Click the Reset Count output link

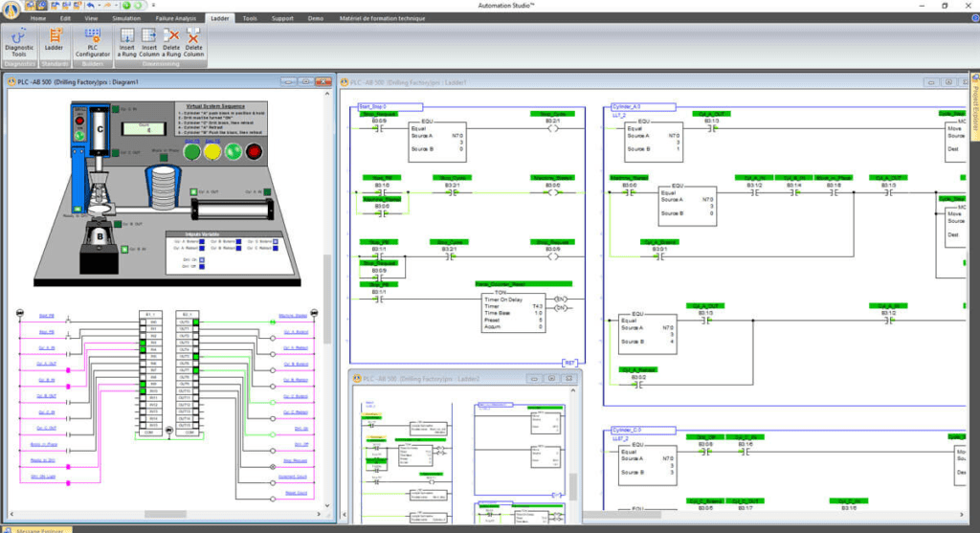[297, 493]
